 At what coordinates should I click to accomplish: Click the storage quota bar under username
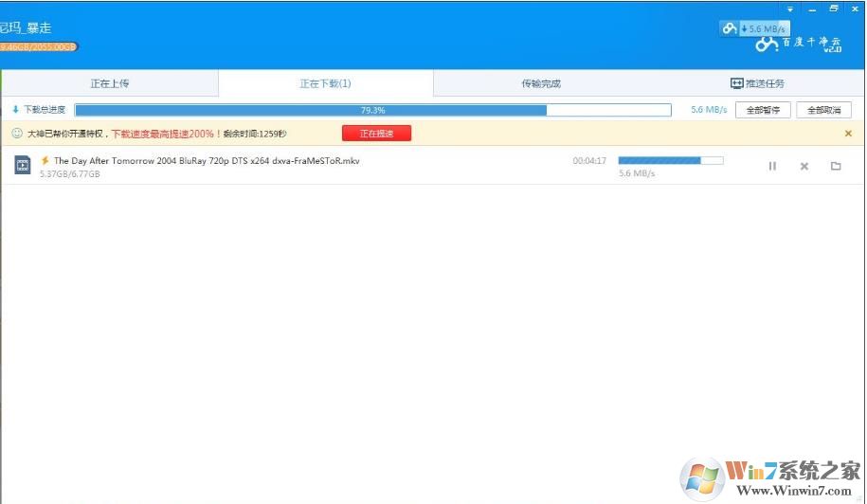tap(38, 47)
